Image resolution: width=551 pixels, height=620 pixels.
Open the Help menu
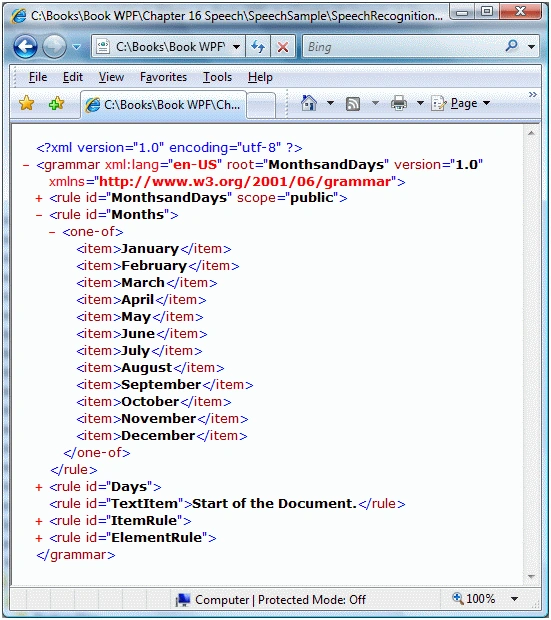[x=260, y=77]
